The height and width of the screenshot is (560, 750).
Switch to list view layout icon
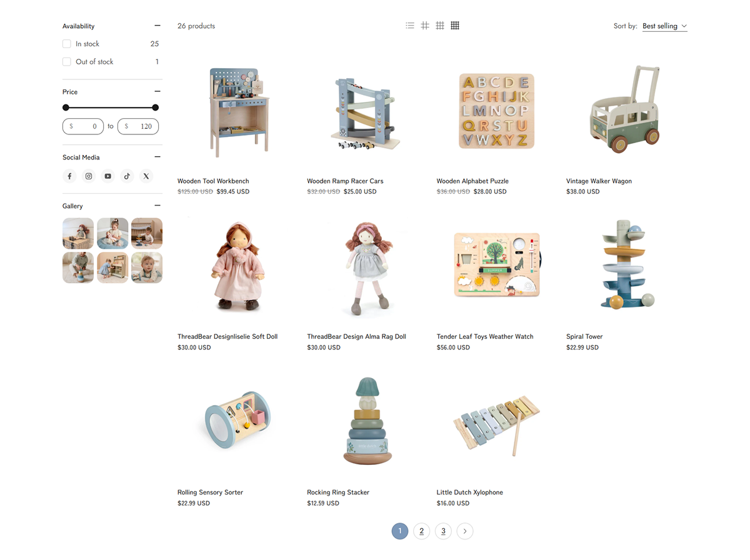coord(410,26)
